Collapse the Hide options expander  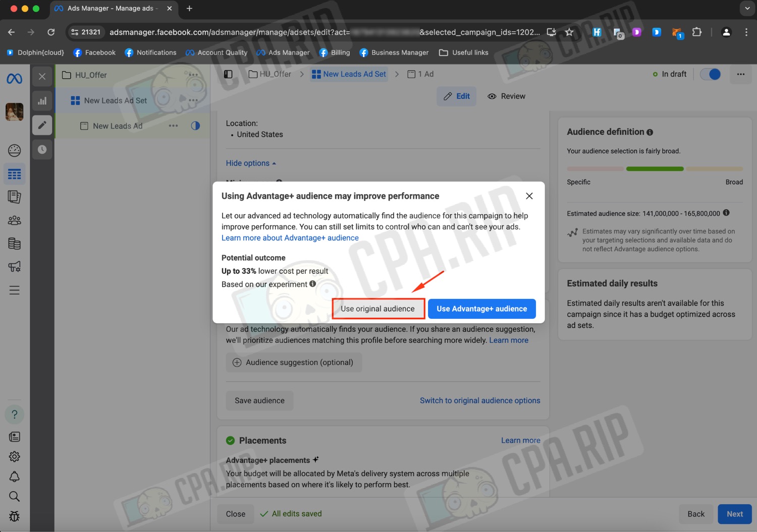tap(251, 163)
